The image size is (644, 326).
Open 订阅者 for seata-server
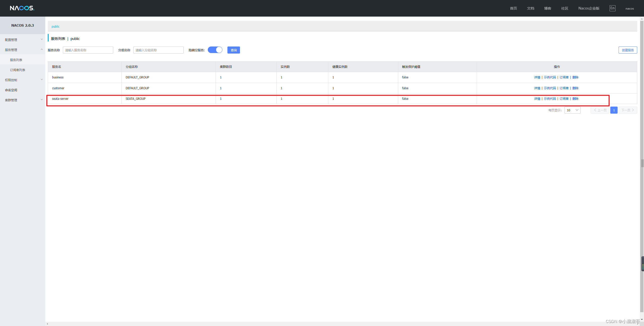click(x=564, y=99)
